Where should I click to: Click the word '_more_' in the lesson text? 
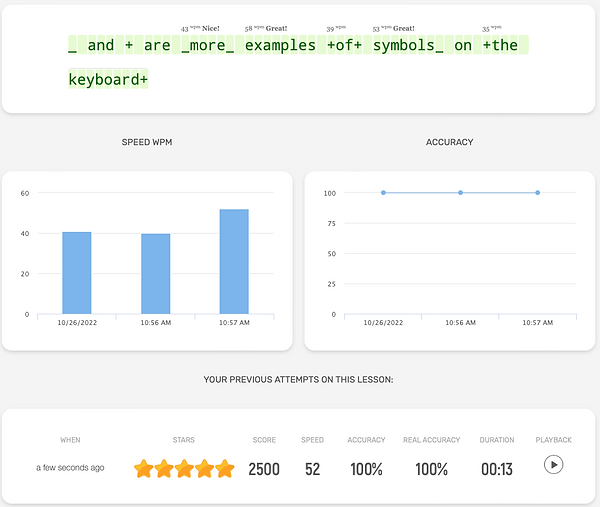[208, 46]
